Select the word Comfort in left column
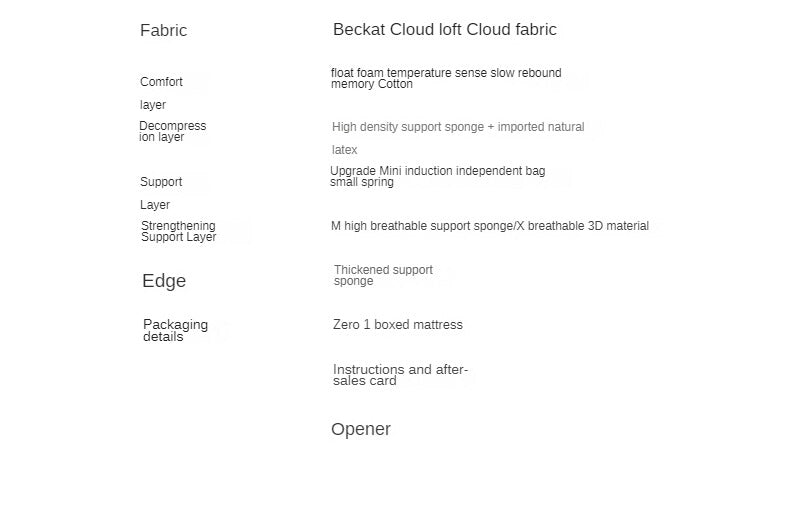Screen dimensions: 790x525 click(161, 82)
